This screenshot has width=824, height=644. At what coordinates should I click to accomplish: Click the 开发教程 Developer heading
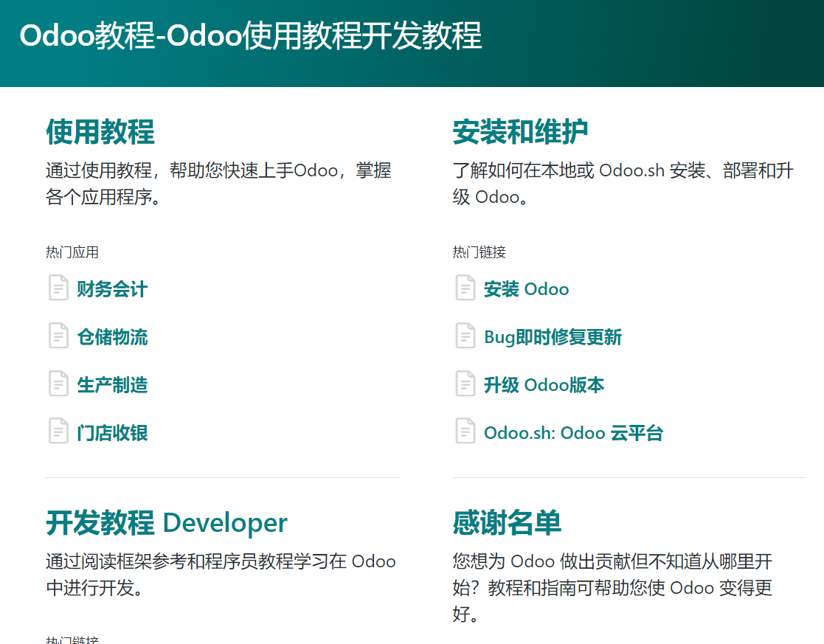tap(167, 522)
